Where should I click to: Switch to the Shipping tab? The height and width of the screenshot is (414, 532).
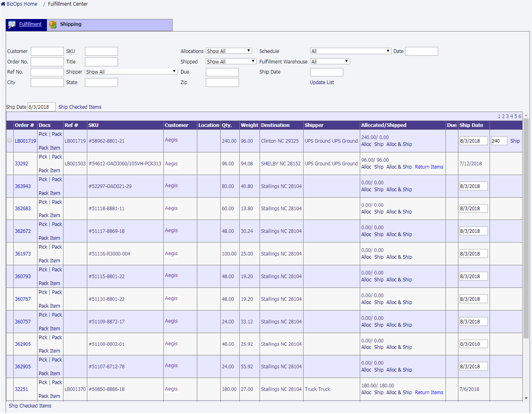(71, 24)
